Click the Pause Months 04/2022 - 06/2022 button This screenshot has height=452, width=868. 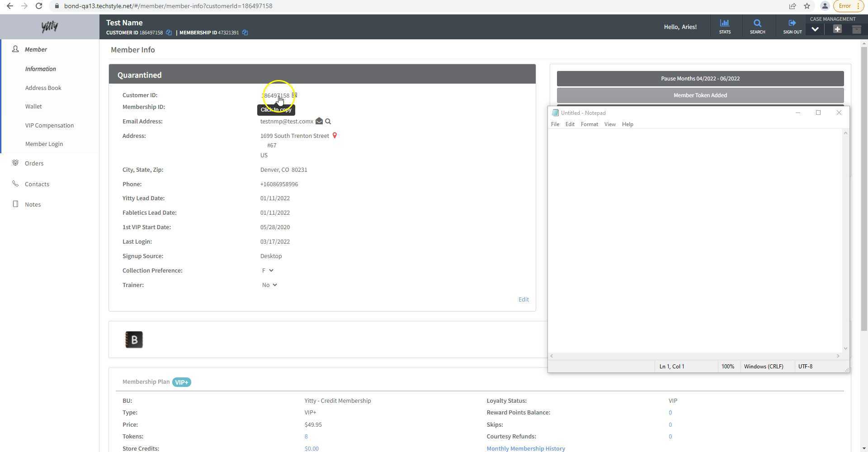700,79
